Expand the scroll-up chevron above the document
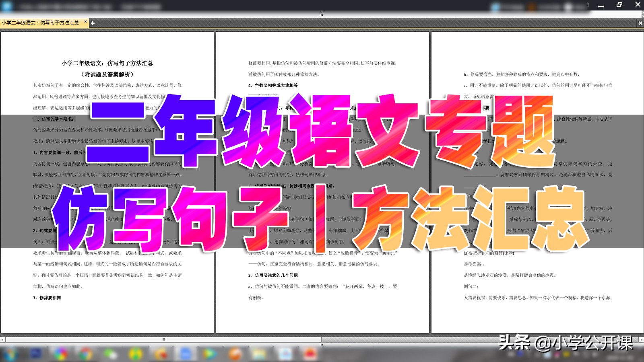The image size is (644, 362). [321, 12]
